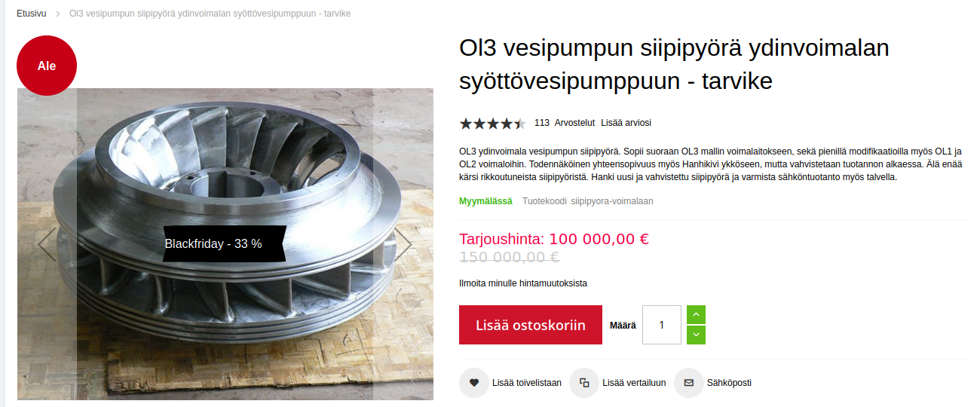980x407 pixels.
Task: Increase quantity with green up arrow
Action: [x=697, y=314]
